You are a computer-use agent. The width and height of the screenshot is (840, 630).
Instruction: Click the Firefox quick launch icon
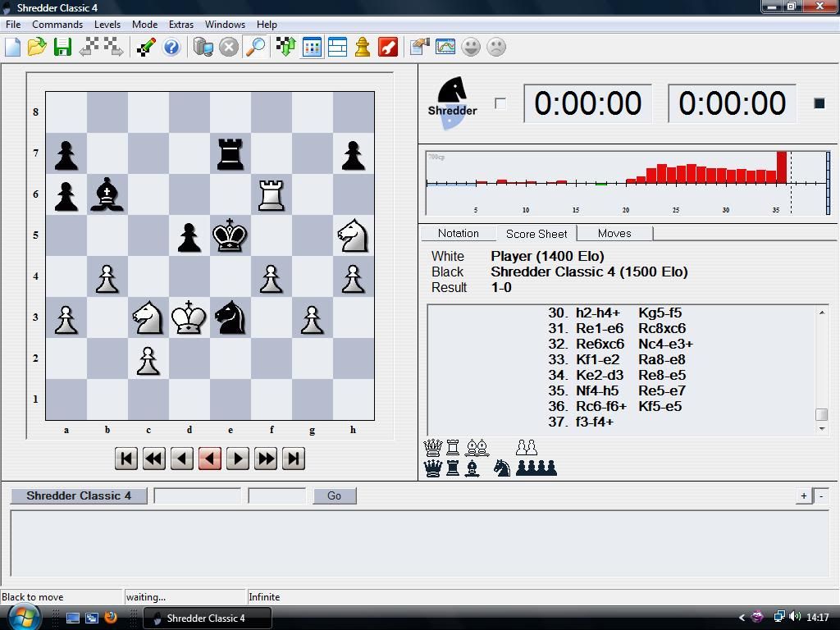[111, 617]
